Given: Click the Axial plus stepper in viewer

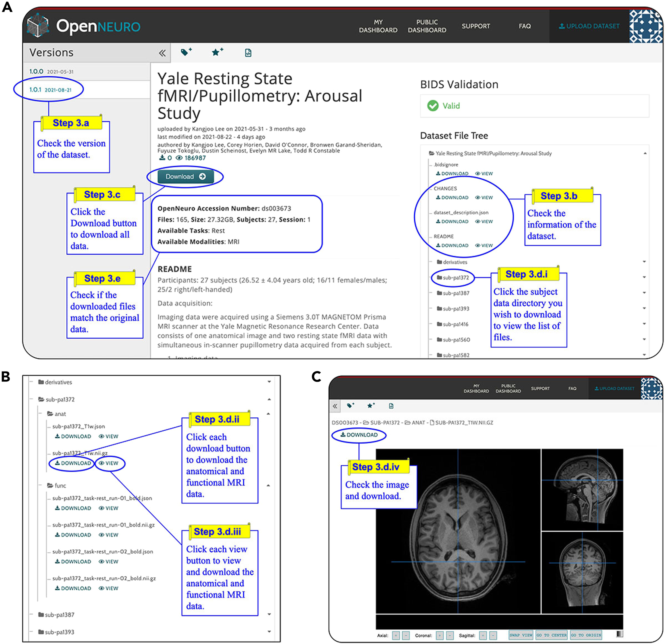Looking at the screenshot, I should click(x=395, y=635).
